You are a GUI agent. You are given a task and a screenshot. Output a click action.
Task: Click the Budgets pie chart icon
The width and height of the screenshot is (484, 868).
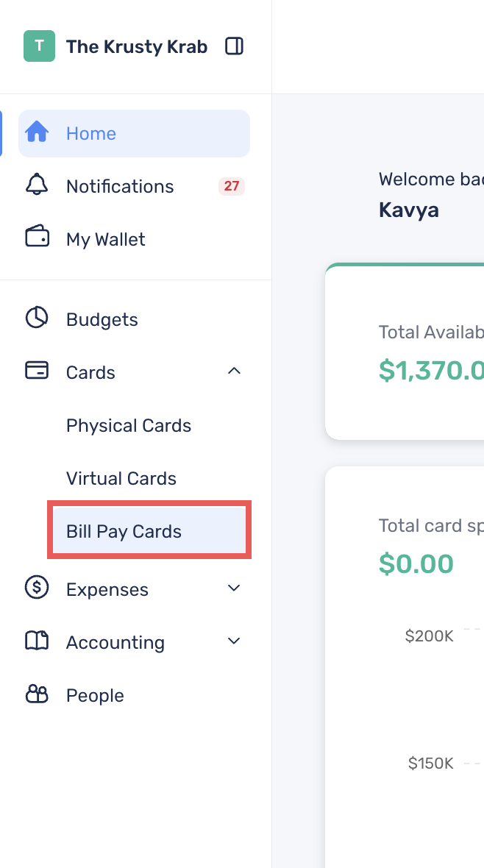coord(37,319)
